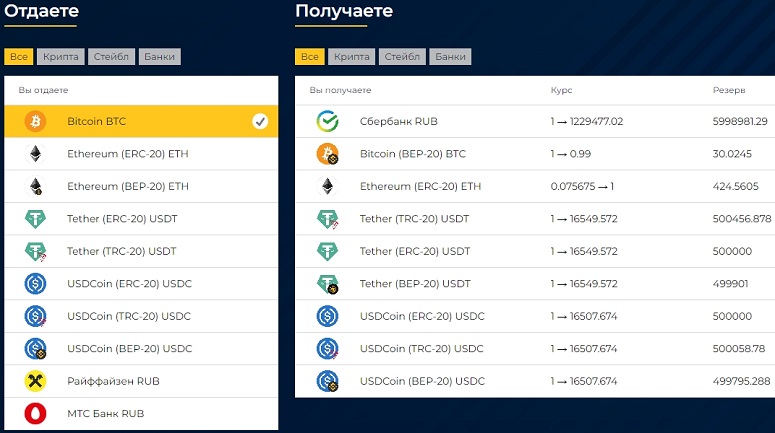Select Стейбл filter under Получаете
The height and width of the screenshot is (433, 775).
[x=402, y=57]
